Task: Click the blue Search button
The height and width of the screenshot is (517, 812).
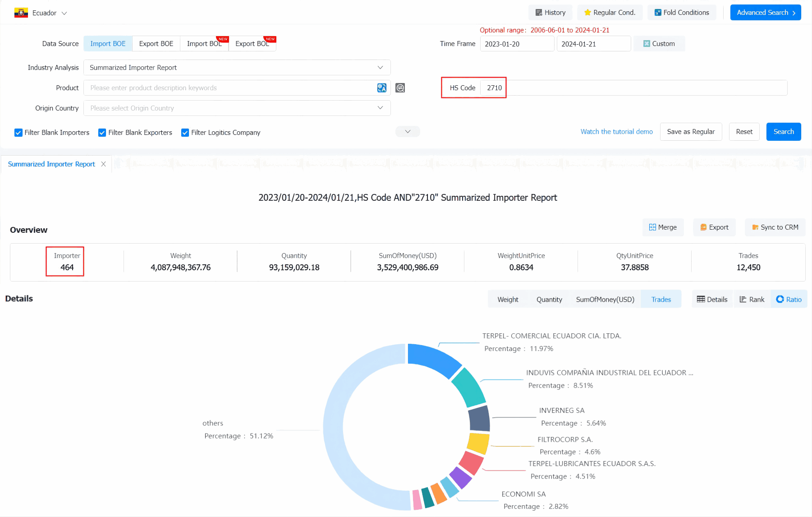Action: pos(784,132)
